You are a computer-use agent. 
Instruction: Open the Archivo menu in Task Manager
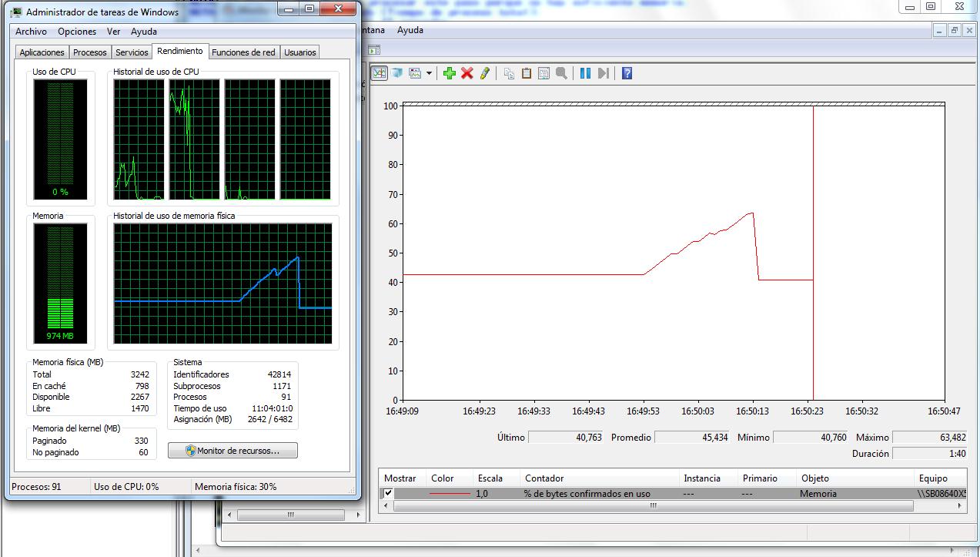coord(31,32)
